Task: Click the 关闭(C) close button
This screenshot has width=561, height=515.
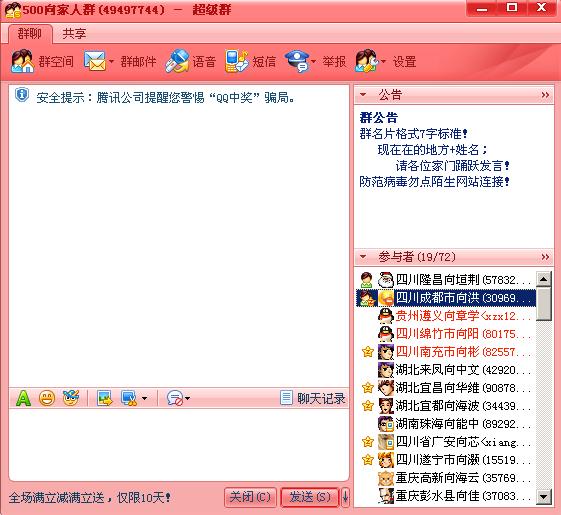Action: pyautogui.click(x=250, y=497)
